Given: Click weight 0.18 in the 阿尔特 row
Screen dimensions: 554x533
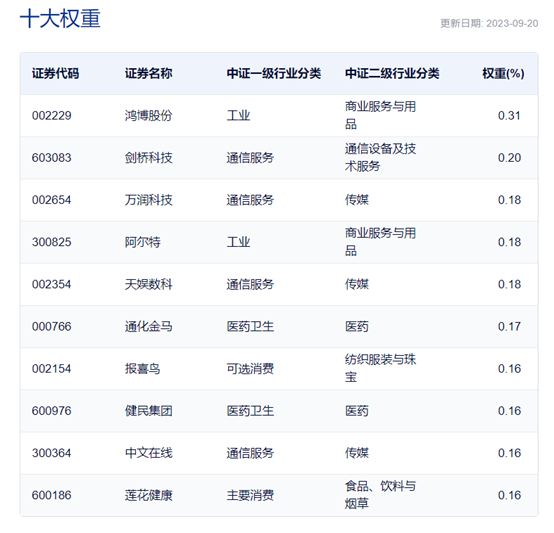Looking at the screenshot, I should point(509,242).
